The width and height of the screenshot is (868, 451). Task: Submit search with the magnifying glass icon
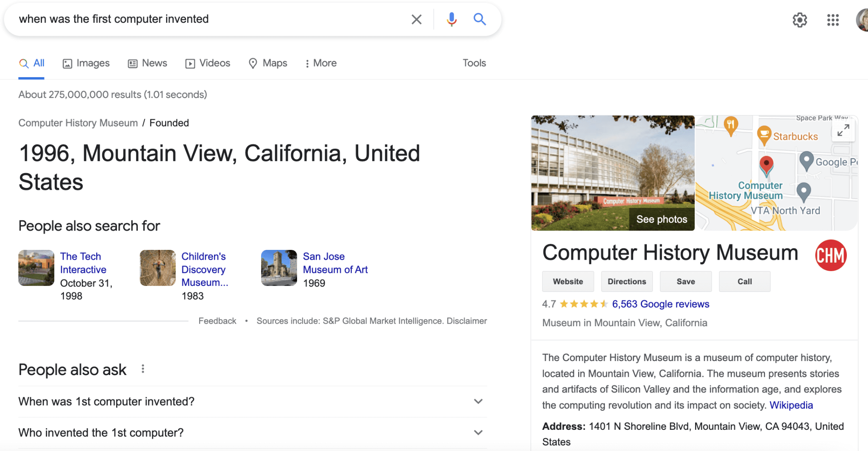click(479, 19)
